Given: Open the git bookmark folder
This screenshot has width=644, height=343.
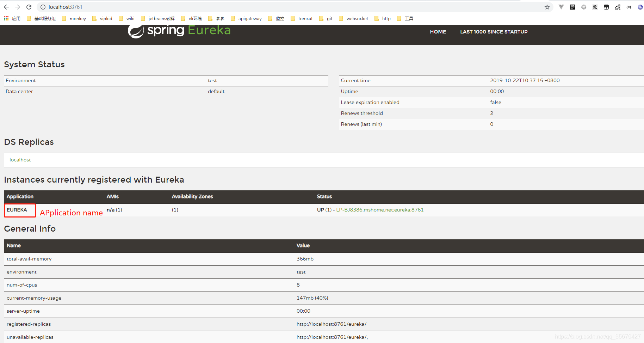Looking at the screenshot, I should click(326, 19).
